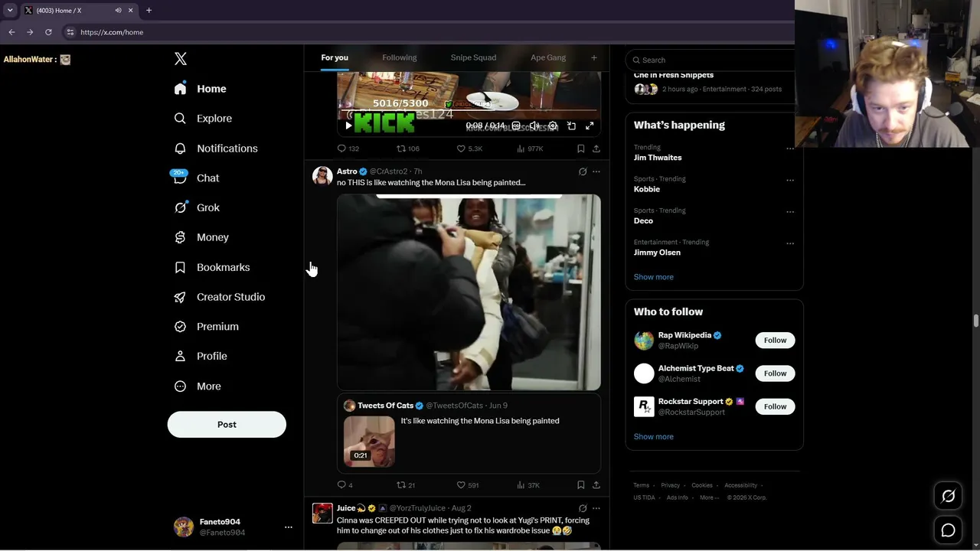
Task: Open the X logo home link
Action: click(181, 59)
